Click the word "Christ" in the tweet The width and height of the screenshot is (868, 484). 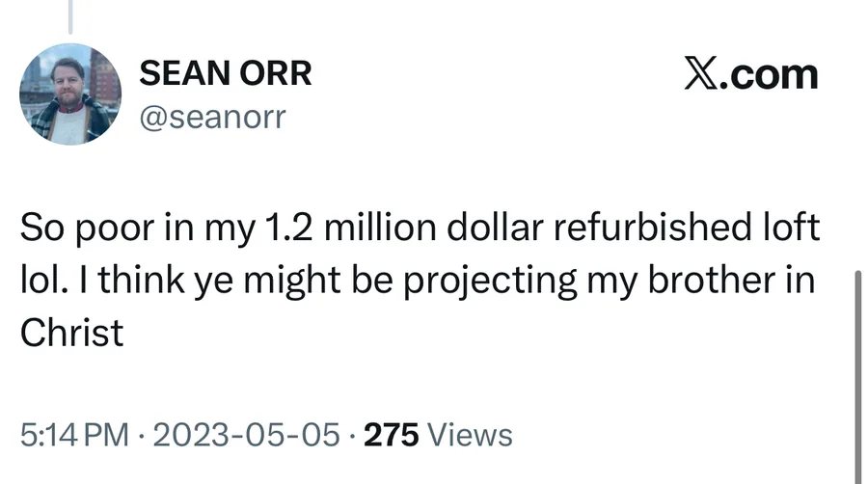71,333
